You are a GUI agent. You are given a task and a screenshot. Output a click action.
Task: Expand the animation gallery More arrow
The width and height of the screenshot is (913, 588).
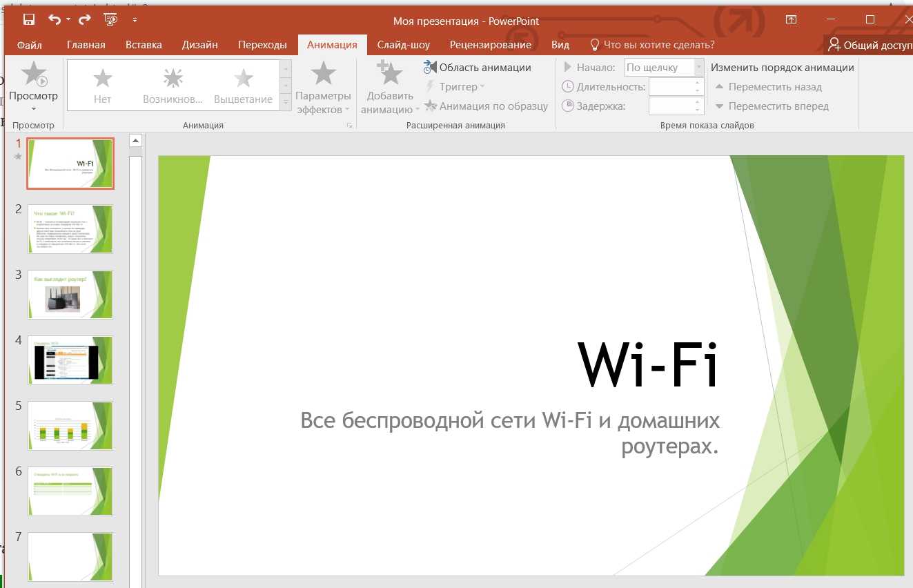286,103
